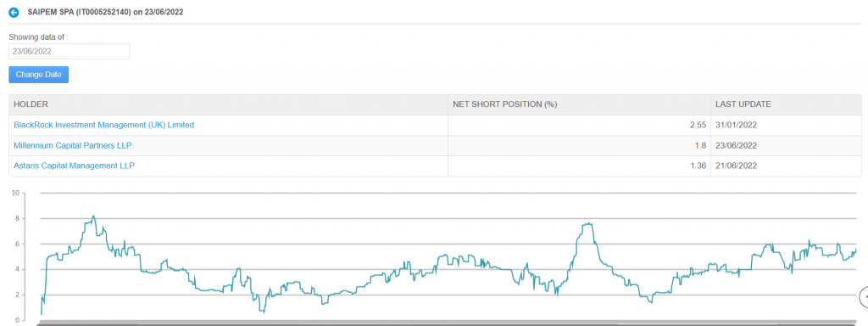Focus the 23/06/2022 date input field
Viewport: 868px width, 326px height.
[x=70, y=51]
